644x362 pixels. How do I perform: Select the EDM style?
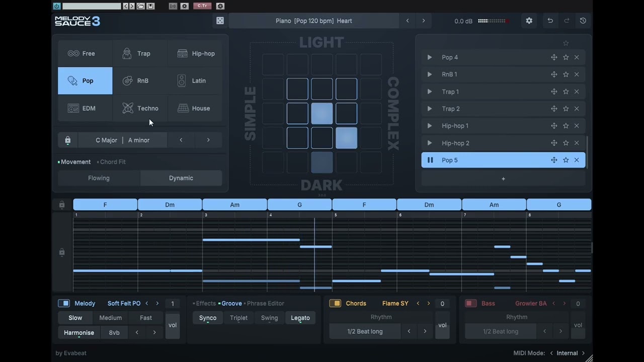(x=85, y=108)
